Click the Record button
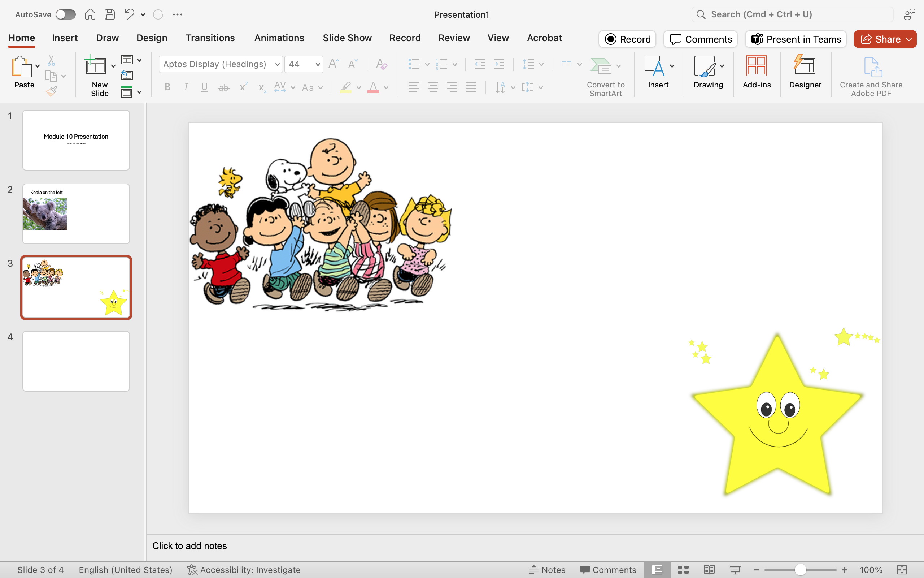This screenshot has height=578, width=924. (x=627, y=39)
